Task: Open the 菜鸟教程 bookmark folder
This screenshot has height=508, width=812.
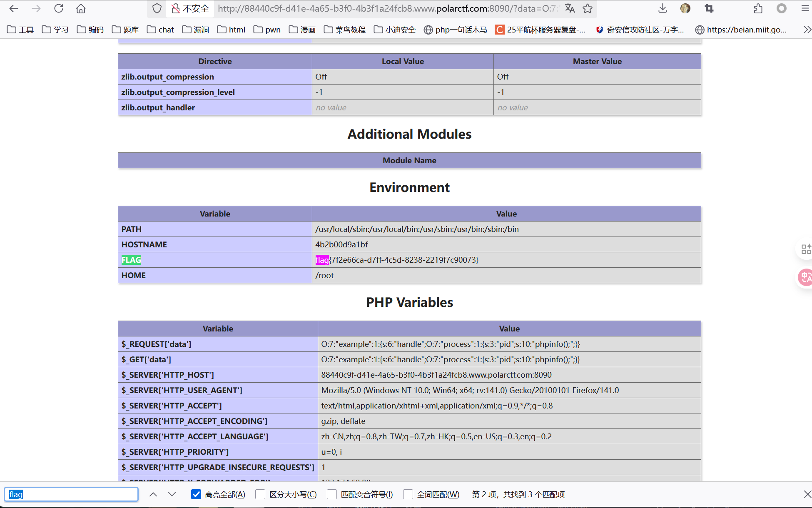Action: [x=345, y=30]
